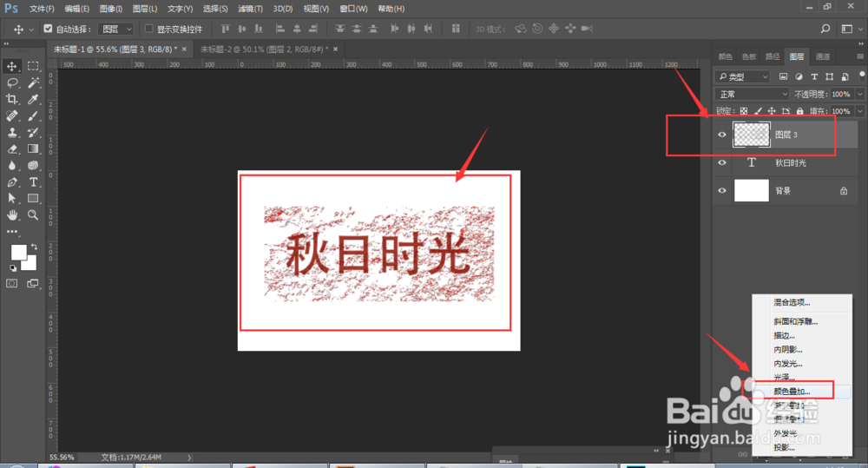Switch to document tab 未标题-2

click(265, 49)
